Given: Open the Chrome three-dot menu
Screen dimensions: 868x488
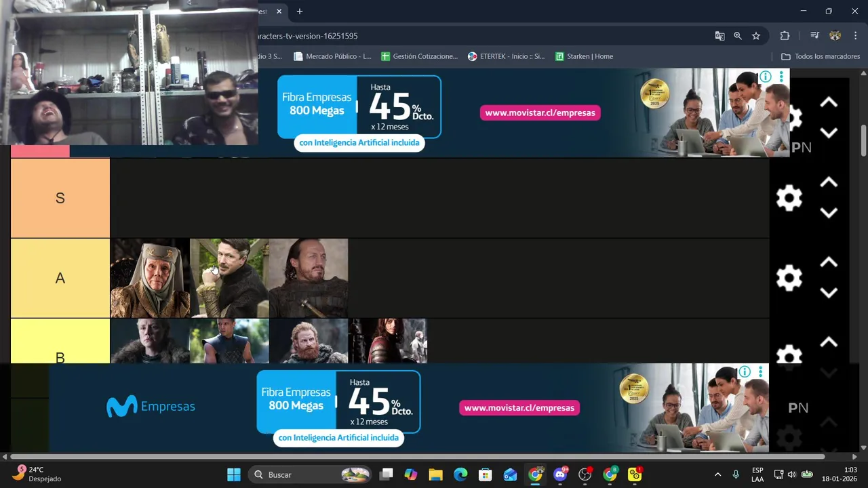Looking at the screenshot, I should [x=856, y=36].
